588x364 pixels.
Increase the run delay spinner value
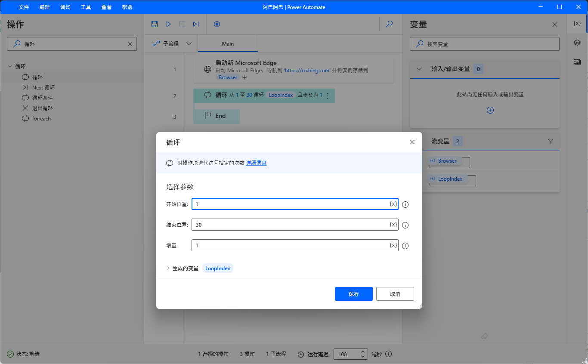[363, 352]
